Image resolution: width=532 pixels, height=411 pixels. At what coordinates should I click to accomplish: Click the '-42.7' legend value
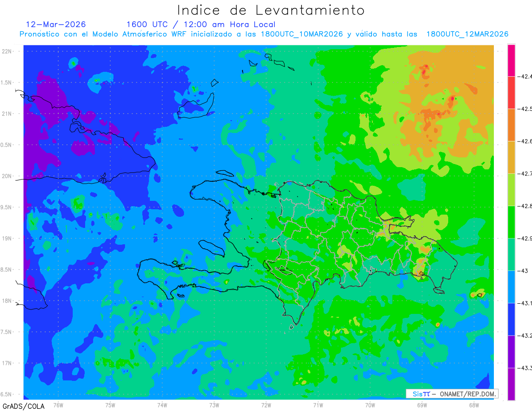[x=525, y=173]
